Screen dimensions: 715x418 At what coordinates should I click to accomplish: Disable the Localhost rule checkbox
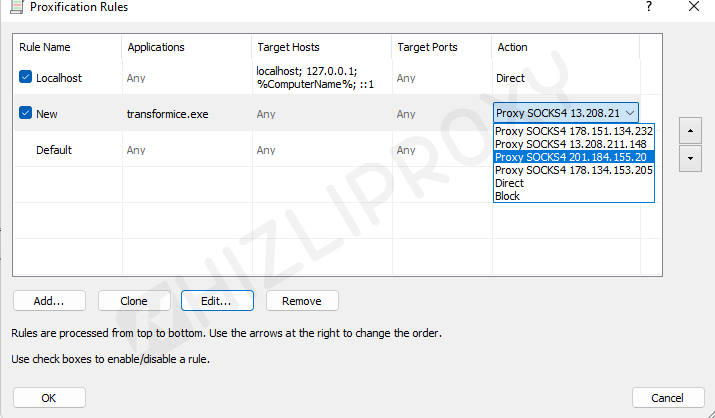(25, 77)
